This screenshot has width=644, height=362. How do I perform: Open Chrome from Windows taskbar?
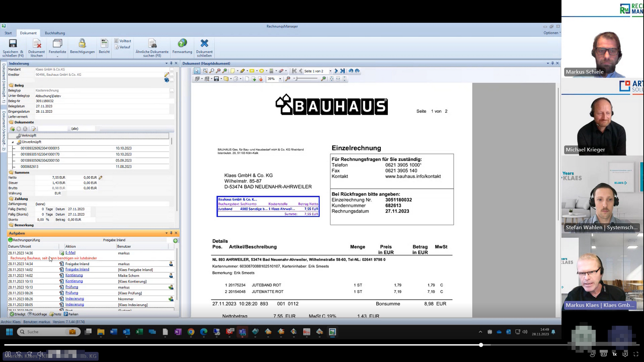[x=191, y=332]
